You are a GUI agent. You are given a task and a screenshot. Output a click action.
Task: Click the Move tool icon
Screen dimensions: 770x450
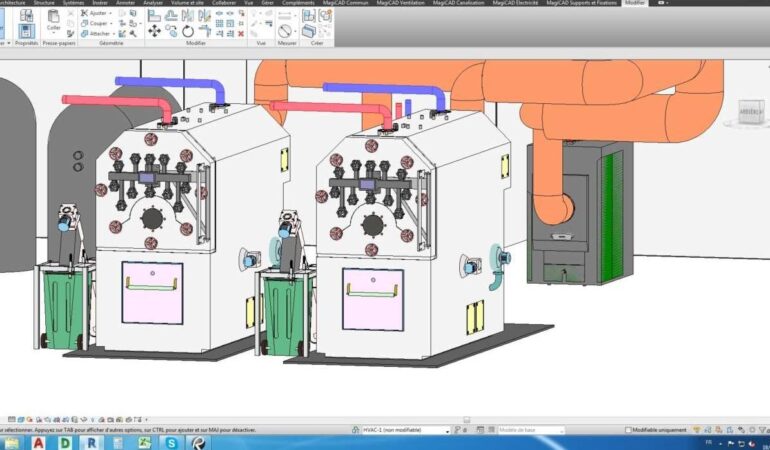click(154, 32)
